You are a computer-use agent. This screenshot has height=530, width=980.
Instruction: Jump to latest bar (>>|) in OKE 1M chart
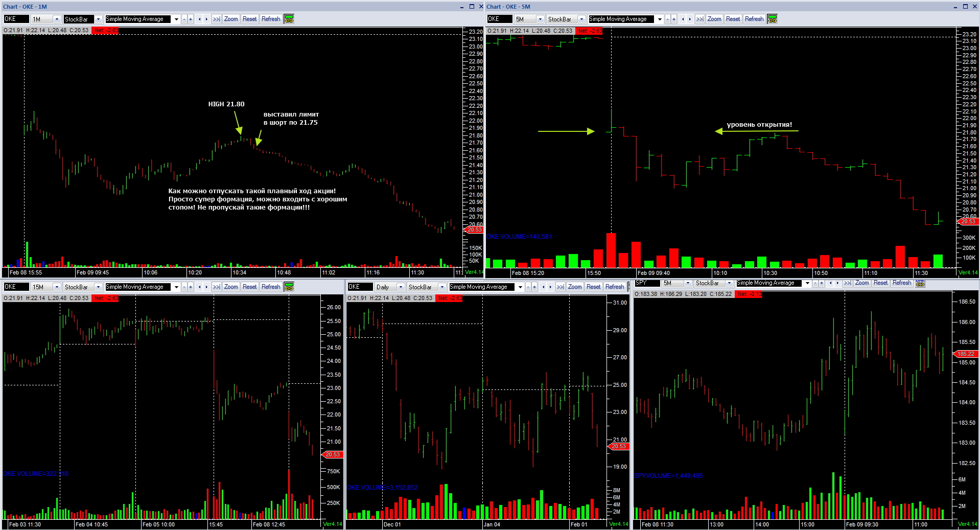[217, 19]
